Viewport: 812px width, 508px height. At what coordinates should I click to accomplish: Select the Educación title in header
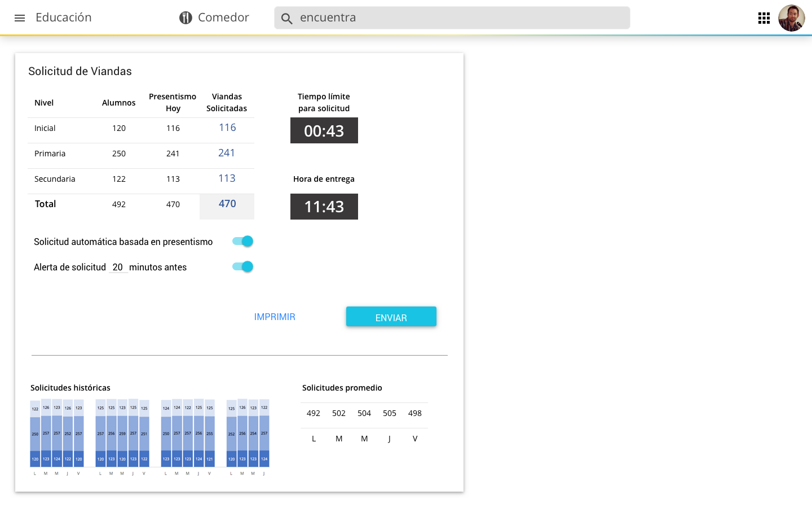point(64,18)
